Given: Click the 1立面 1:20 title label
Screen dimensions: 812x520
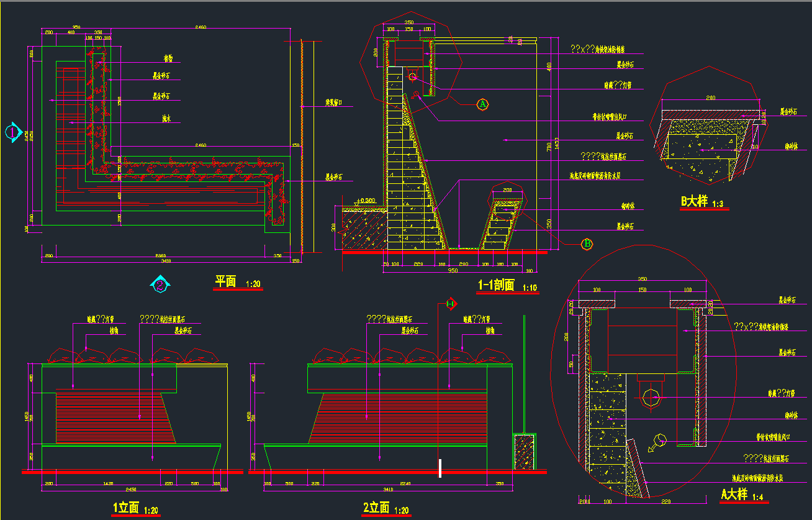Looking at the screenshot, I should (135, 509).
